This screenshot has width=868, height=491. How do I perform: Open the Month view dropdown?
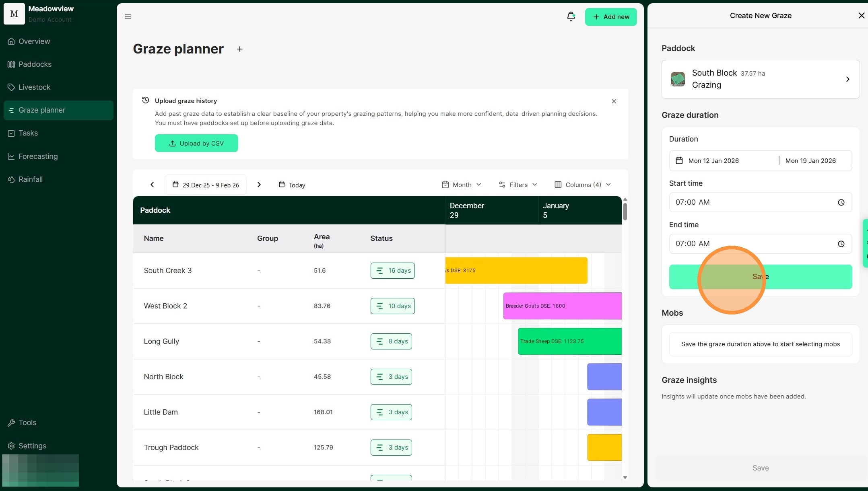(x=462, y=185)
